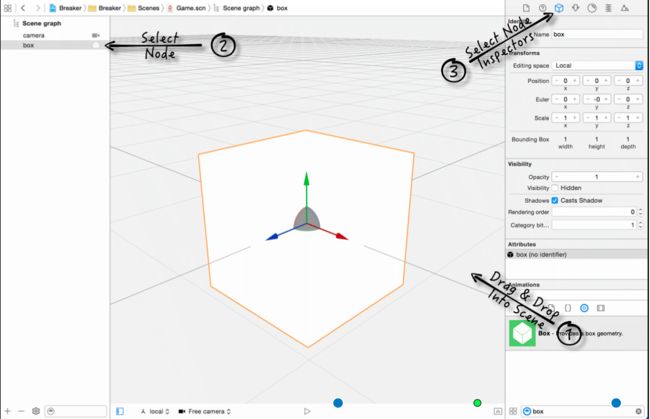Select the green Box geometry thumbnail
The height and width of the screenshot is (419, 650).
[522, 333]
